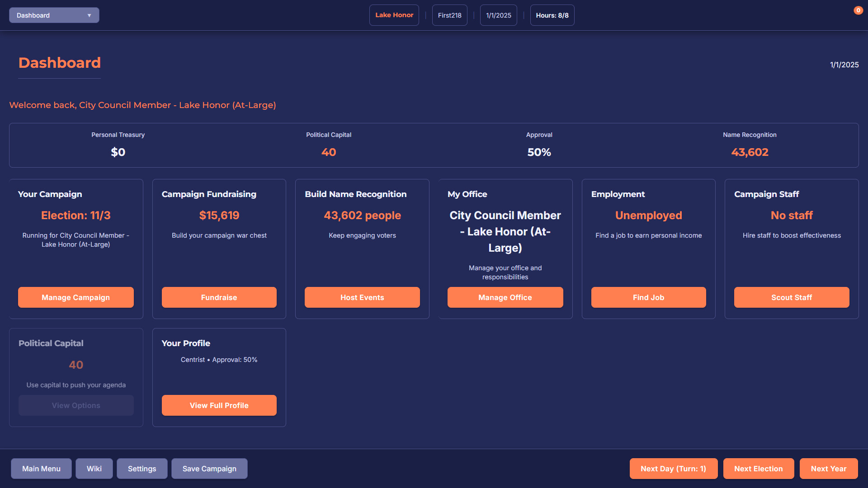Click Host Events under Build Name Recognition
Viewport: 868px width, 488px height.
coord(362,297)
